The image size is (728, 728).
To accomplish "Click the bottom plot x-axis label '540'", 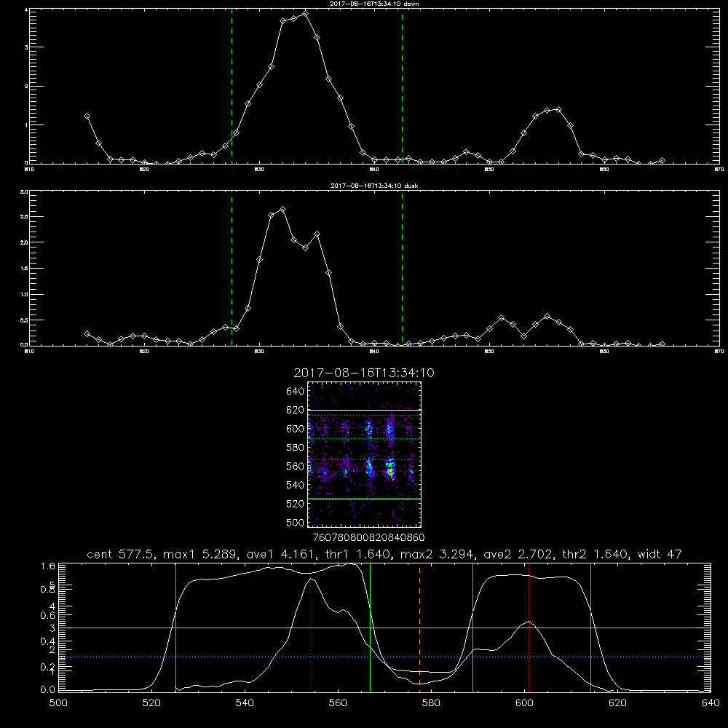I will click(245, 703).
